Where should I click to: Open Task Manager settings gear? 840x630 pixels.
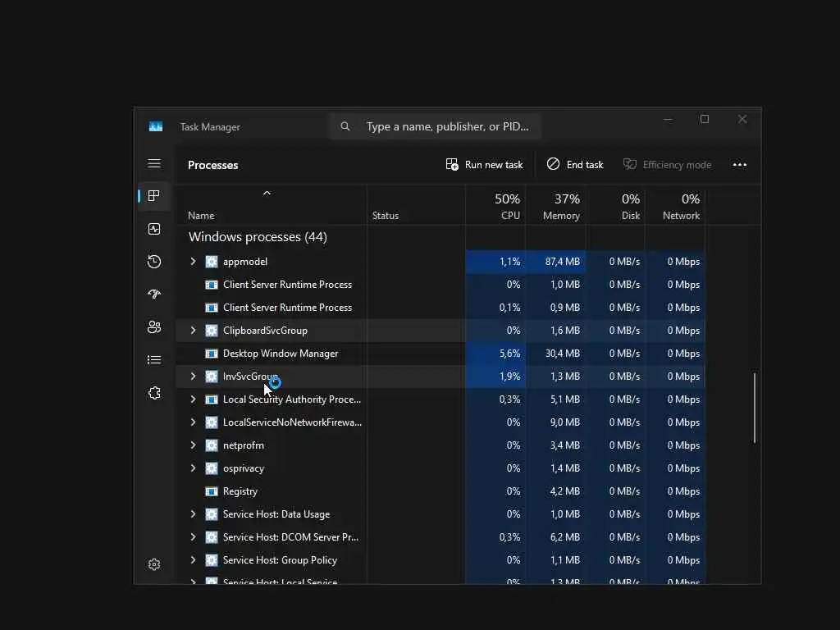coord(154,564)
